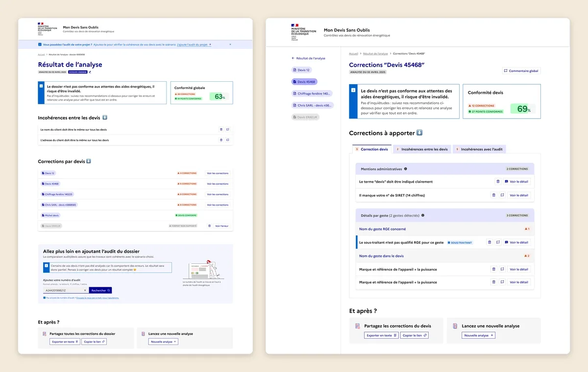The height and width of the screenshot is (372, 588).
Task: Click 'Voir le détail' for the sous-traitant row
Action: tap(516, 242)
